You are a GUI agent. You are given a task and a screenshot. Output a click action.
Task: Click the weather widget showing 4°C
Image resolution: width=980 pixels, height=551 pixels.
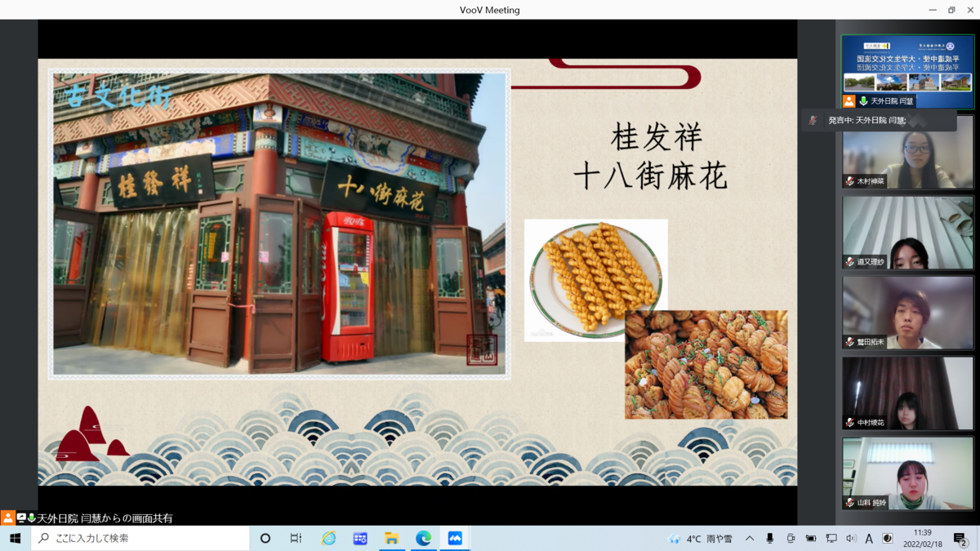(x=702, y=539)
